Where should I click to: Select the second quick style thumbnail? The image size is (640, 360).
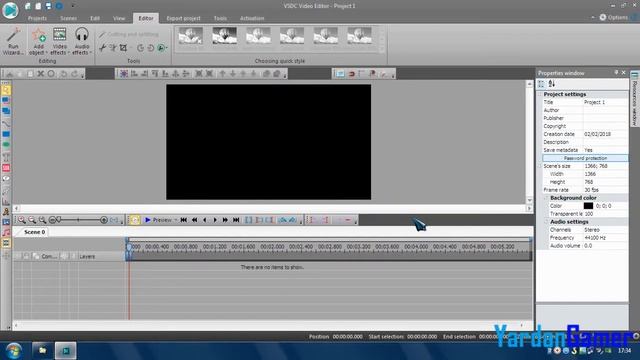coord(224,36)
